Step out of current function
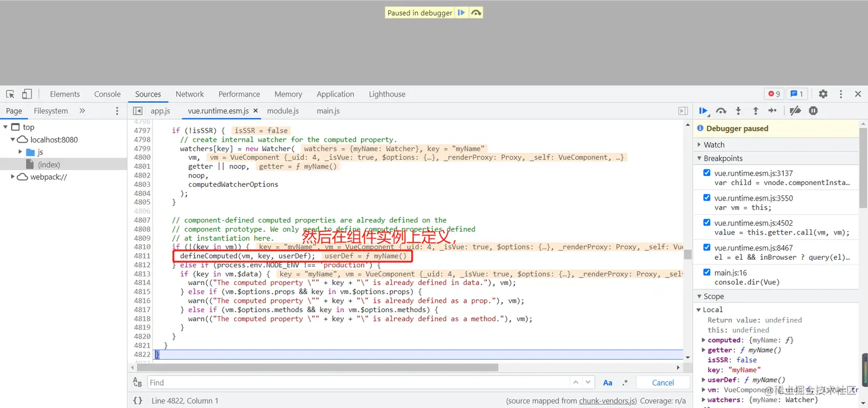The width and height of the screenshot is (868, 408). [755, 111]
